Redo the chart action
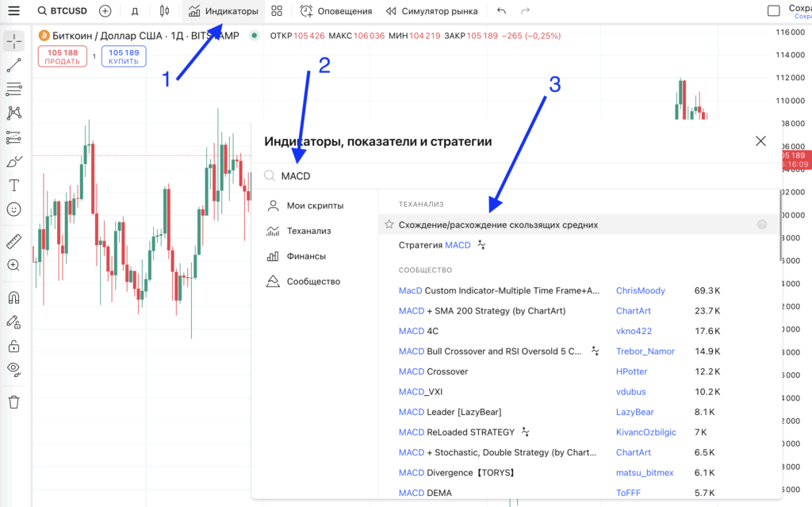This screenshot has height=507, width=812. coord(525,11)
